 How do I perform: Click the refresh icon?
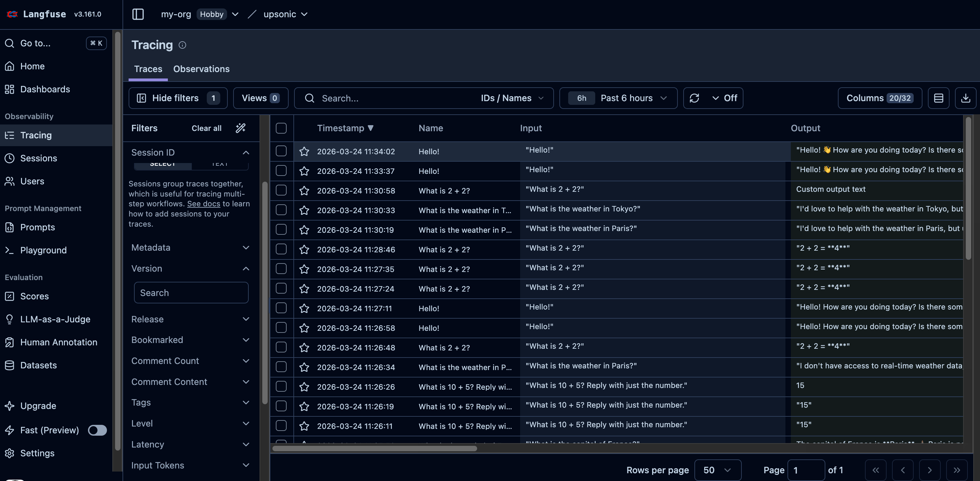click(x=694, y=98)
